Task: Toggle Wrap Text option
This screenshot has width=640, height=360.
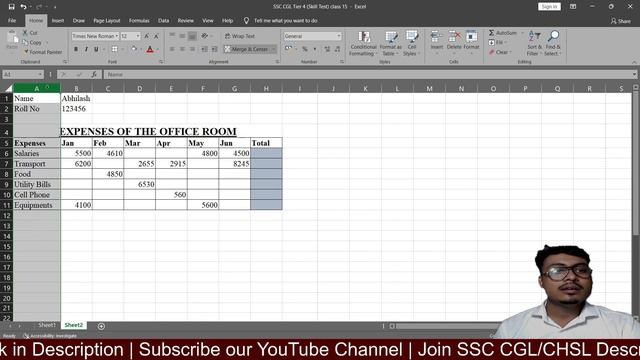Action: (x=240, y=36)
